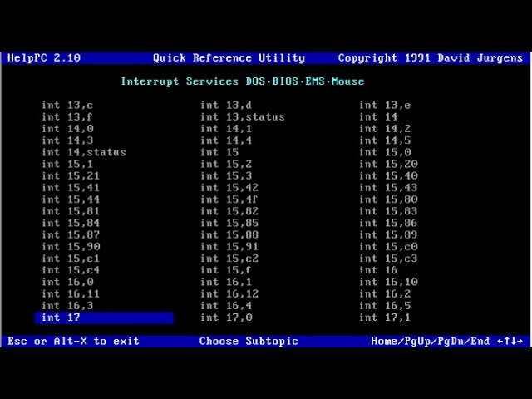Select 'int 13,f' in the list
This screenshot has height=399, width=532.
(66, 117)
